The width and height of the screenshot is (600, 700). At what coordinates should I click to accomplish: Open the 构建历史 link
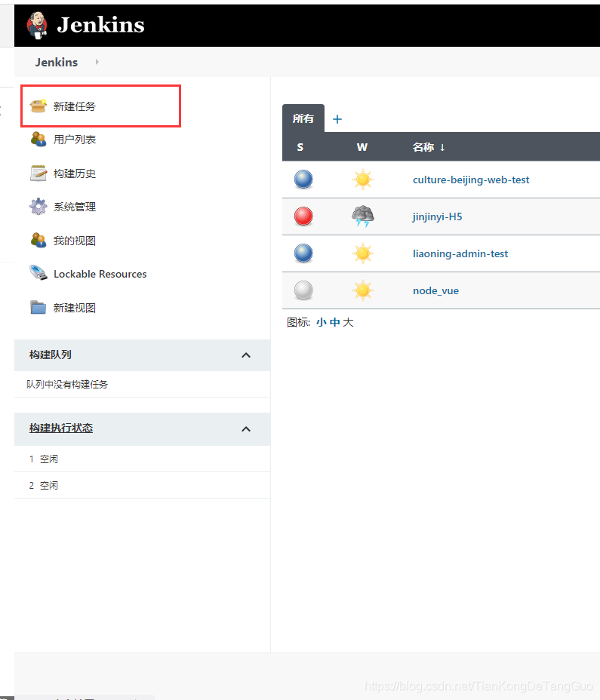[x=75, y=173]
